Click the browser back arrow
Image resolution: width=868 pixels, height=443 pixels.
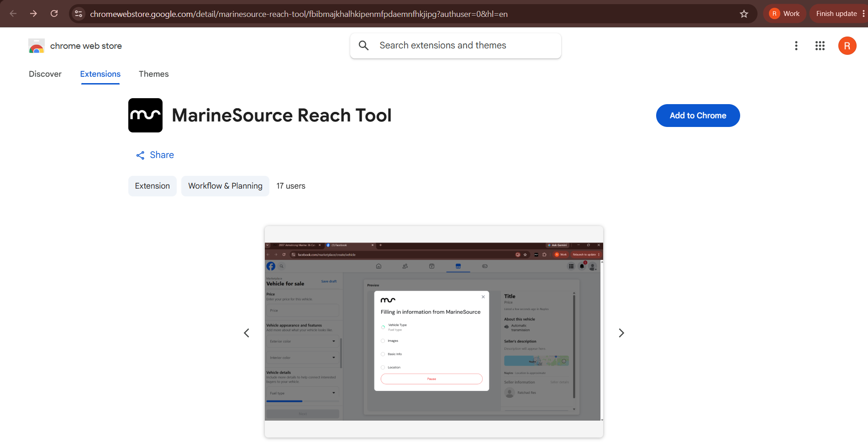coord(13,14)
